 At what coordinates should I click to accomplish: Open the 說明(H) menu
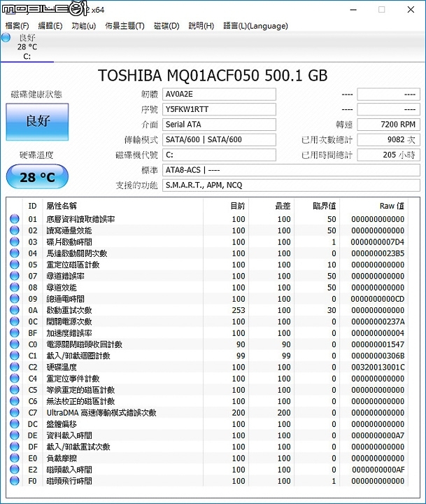pyautogui.click(x=201, y=26)
